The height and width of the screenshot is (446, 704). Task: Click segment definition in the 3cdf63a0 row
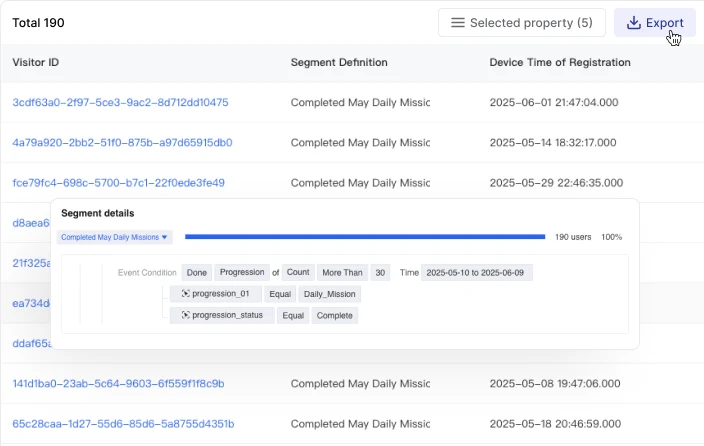coord(360,102)
